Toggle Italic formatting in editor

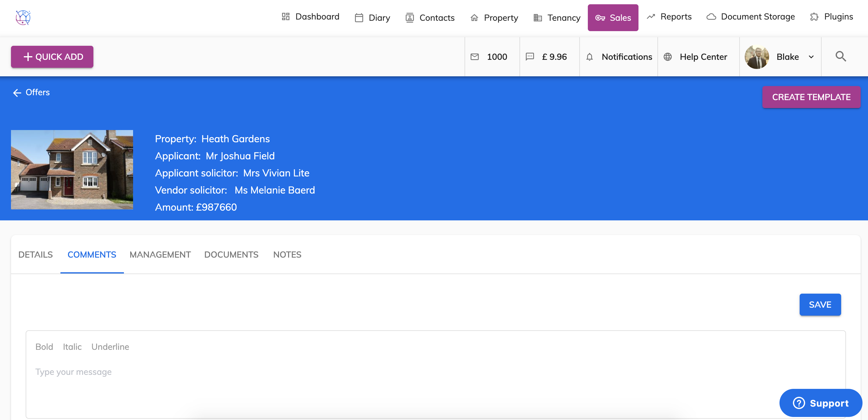tap(72, 346)
